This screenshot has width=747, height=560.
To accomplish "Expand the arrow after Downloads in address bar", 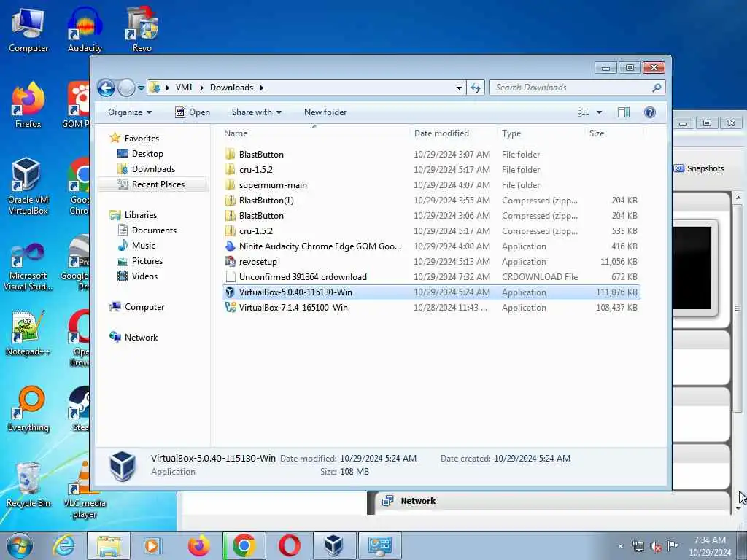I will pyautogui.click(x=262, y=87).
